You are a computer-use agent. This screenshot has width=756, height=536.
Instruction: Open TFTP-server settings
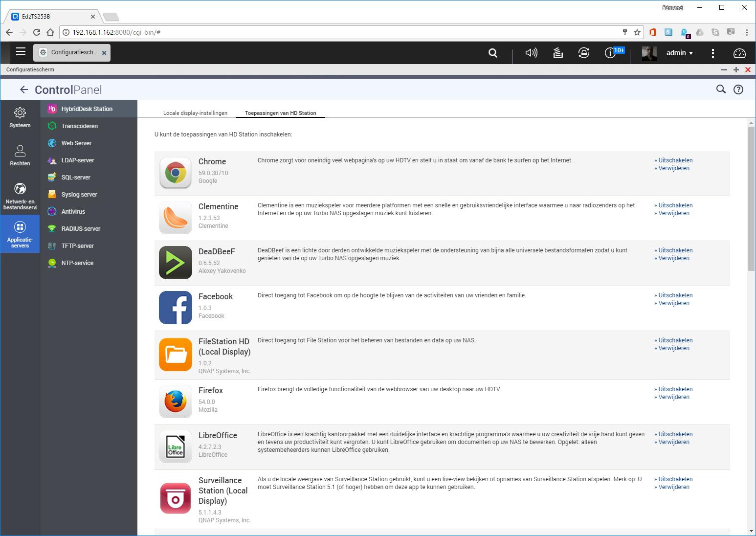(89, 246)
